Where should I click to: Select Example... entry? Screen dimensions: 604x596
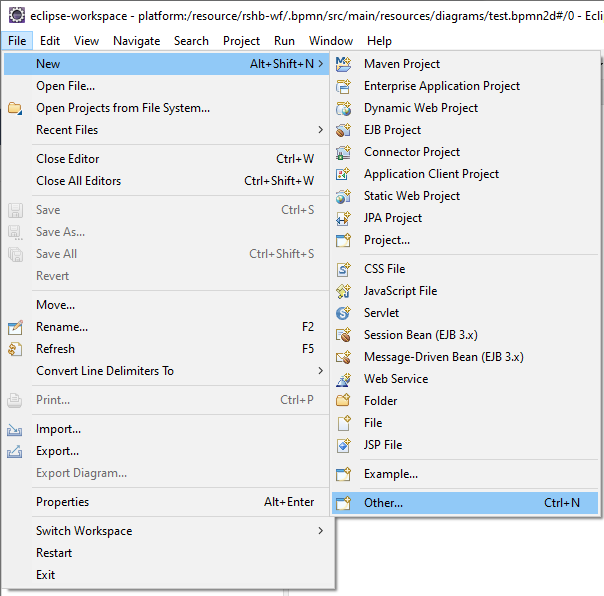pyautogui.click(x=465, y=474)
